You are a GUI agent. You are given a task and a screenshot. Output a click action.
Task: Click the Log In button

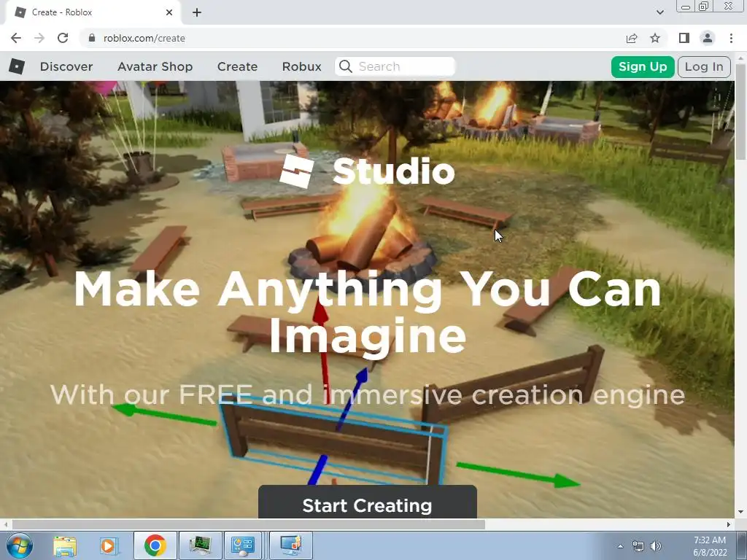(x=704, y=66)
